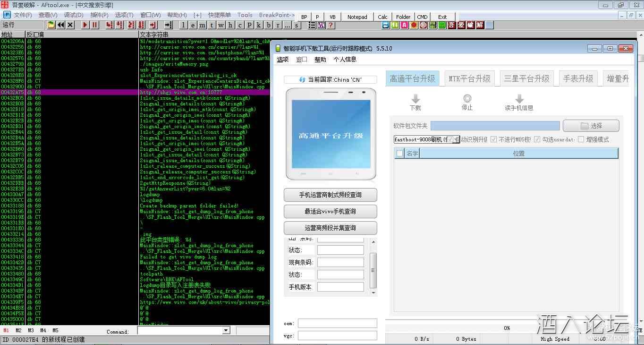Click the Rewind (restart program) toolbar icon
The image size is (644, 345).
[61, 25]
